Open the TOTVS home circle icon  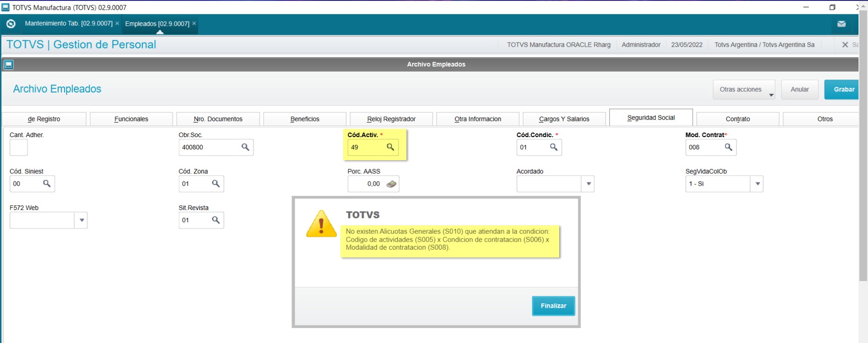coord(11,24)
